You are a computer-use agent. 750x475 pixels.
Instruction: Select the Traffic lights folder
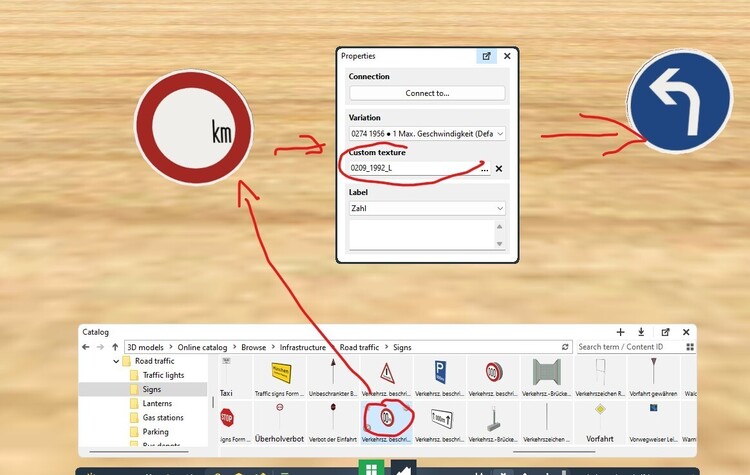click(x=162, y=375)
